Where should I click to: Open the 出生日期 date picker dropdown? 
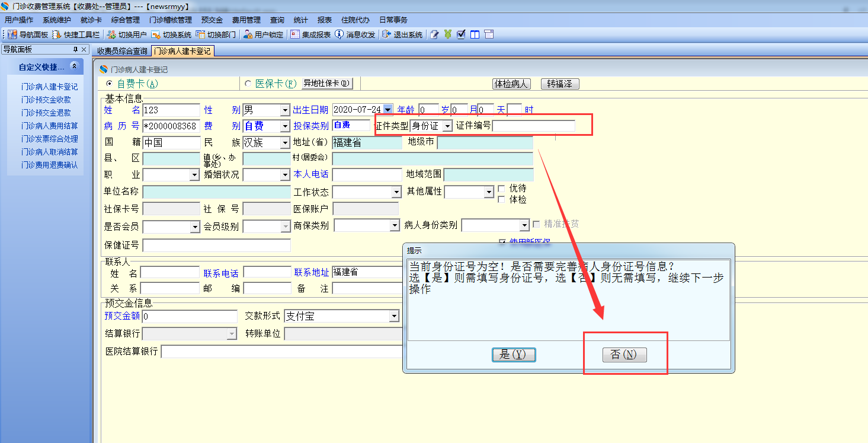388,110
